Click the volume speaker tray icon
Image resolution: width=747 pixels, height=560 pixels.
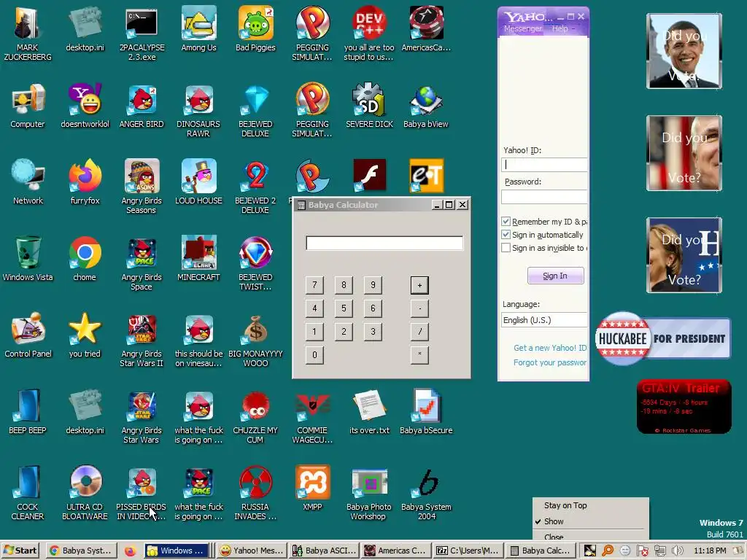(677, 551)
